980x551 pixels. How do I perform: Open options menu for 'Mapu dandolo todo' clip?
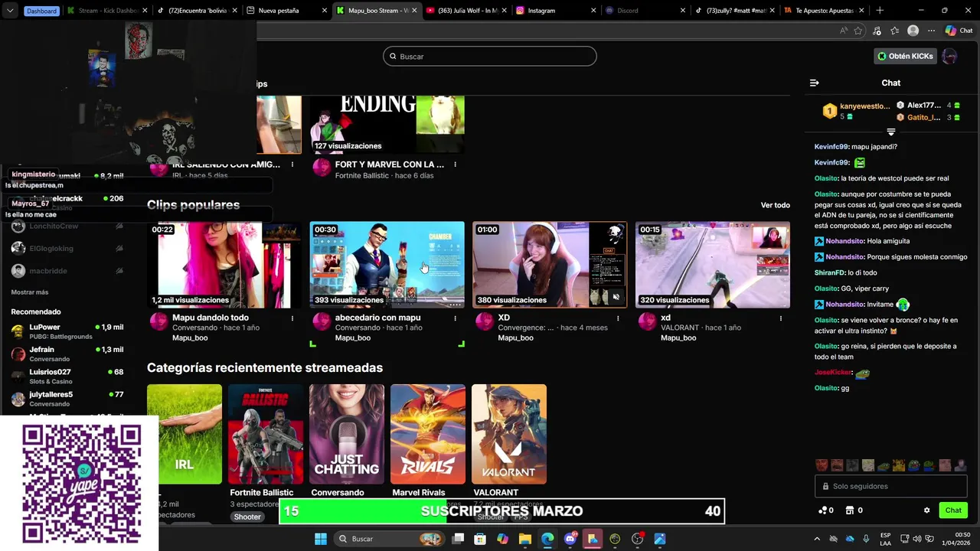292,318
